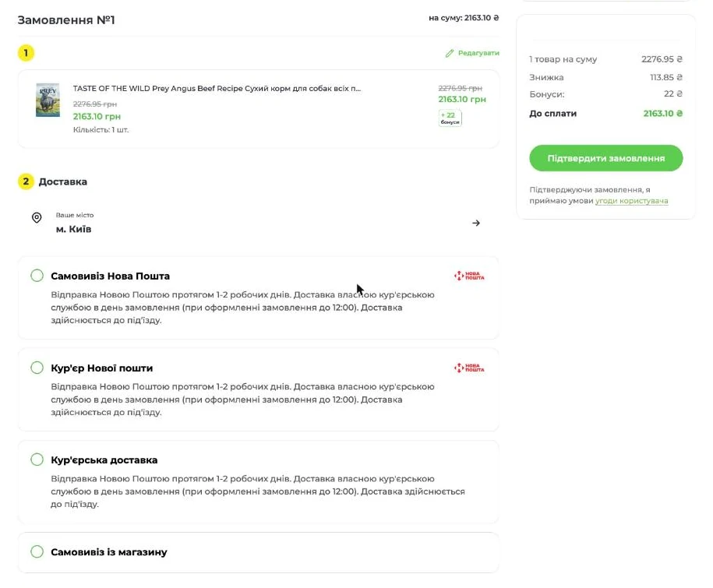The width and height of the screenshot is (713, 588).
Task: Click the на суму: 2163.10 ₴ header text
Action: point(464,18)
